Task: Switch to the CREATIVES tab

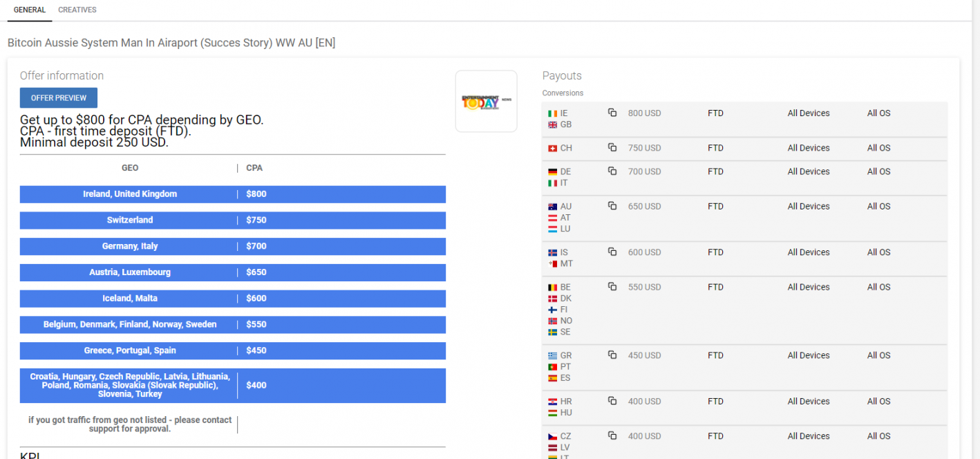Action: 77,10
